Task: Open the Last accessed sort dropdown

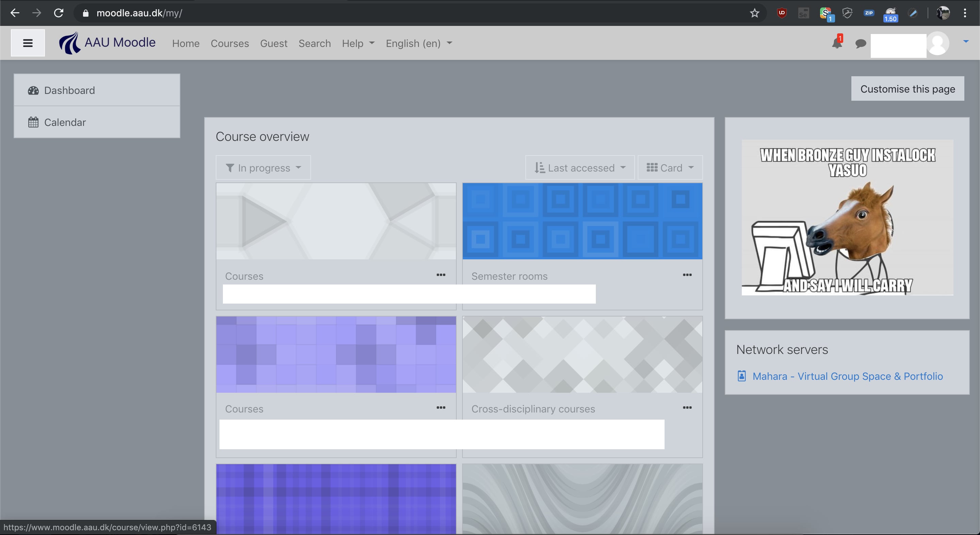Action: [x=580, y=168]
